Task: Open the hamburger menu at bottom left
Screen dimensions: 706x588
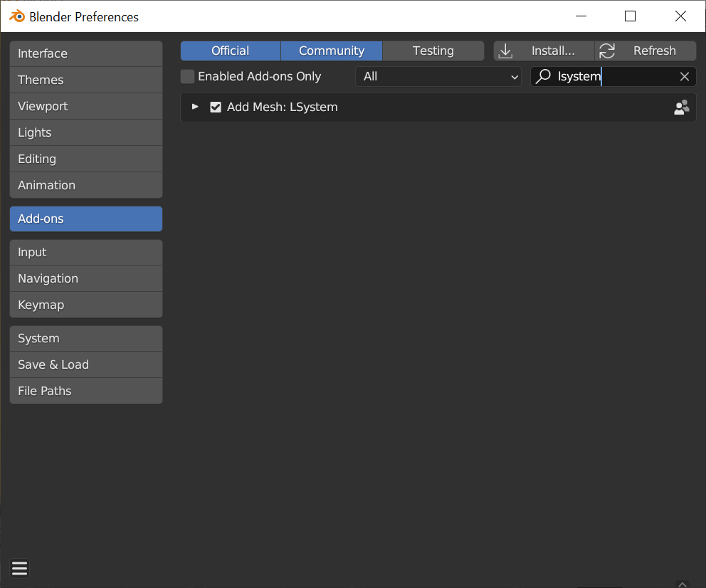Action: coord(19,568)
